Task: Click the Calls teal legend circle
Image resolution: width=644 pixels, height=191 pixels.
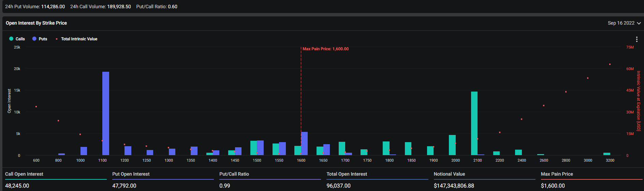Action: (11, 39)
